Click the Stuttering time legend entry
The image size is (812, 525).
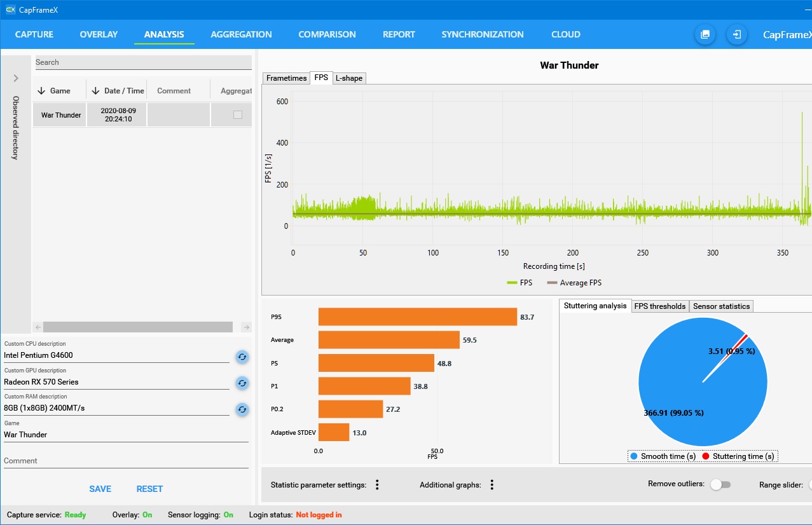pos(738,456)
